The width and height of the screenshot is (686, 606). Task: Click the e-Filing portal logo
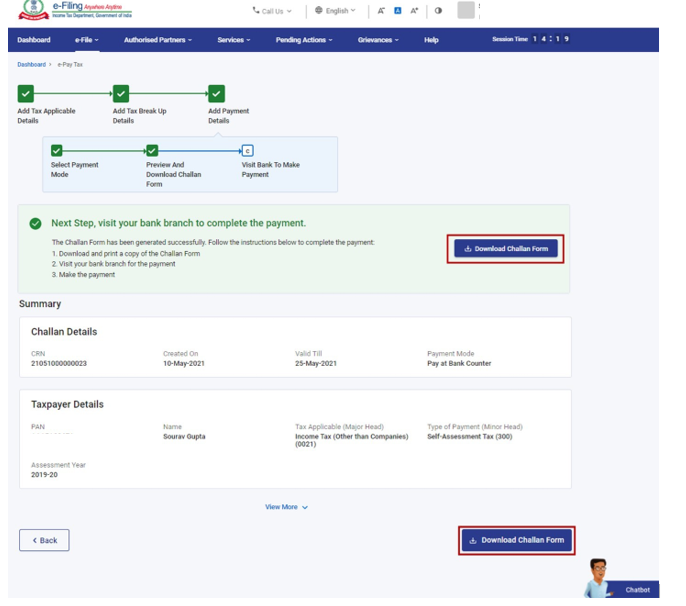coord(75,11)
